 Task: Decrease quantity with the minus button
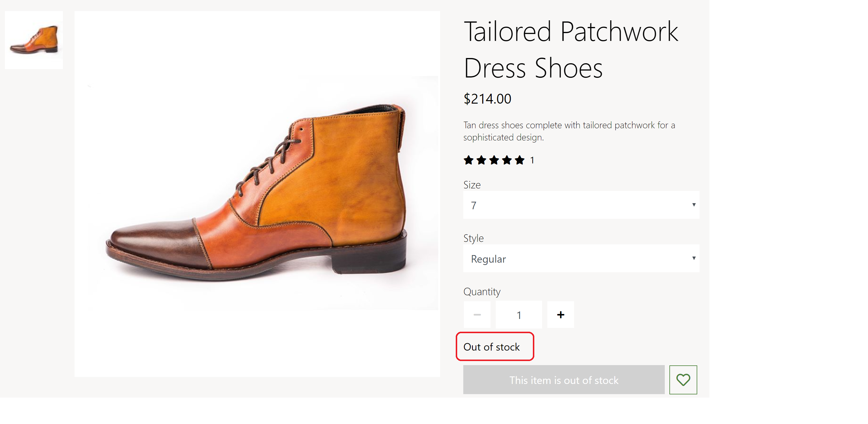[477, 314]
